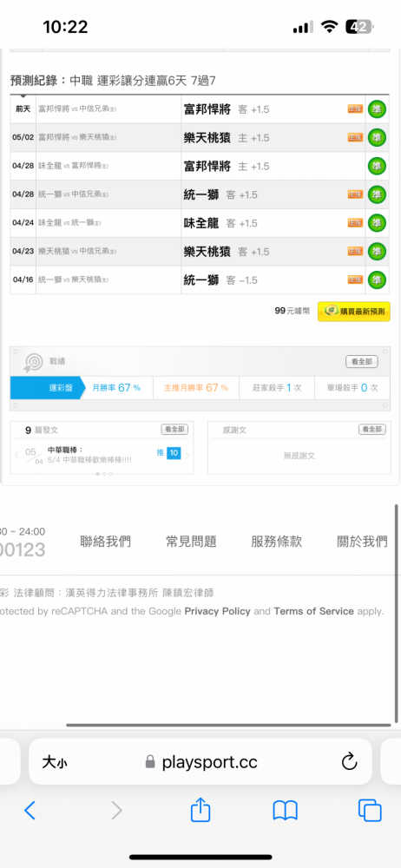Open 聯絡我們 footer link
Viewport: 401px width, 868px height.
pyautogui.click(x=105, y=542)
